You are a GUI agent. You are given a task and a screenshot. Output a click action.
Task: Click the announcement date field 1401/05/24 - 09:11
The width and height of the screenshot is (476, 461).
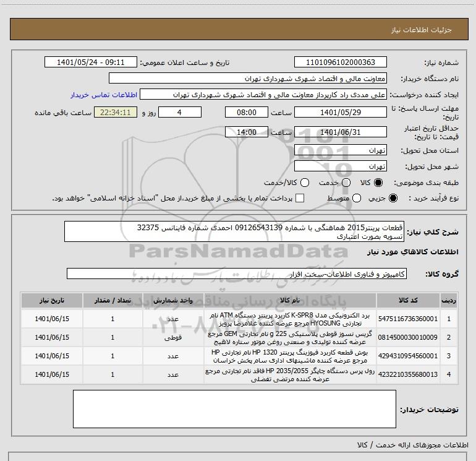point(91,62)
